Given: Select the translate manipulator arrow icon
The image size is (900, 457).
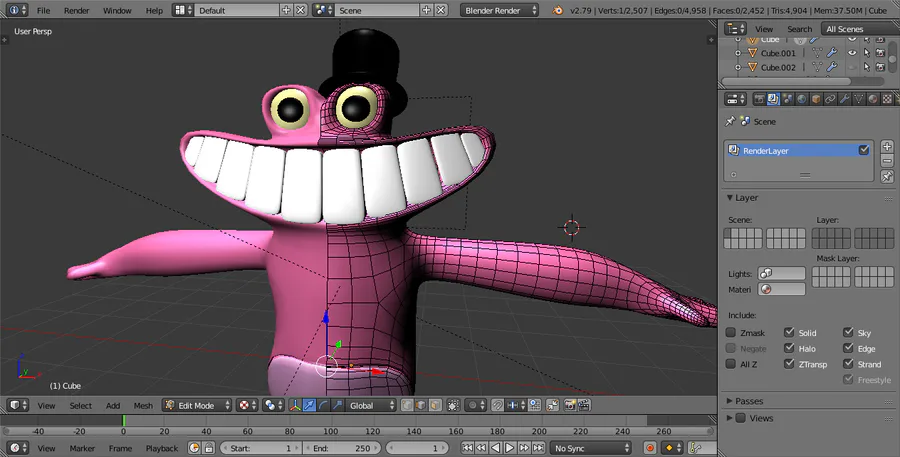Looking at the screenshot, I should coord(309,405).
